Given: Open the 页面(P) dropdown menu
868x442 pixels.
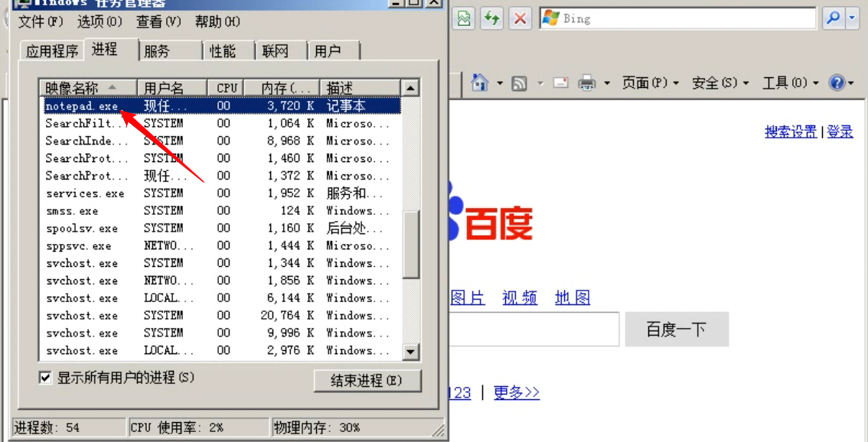Looking at the screenshot, I should (x=650, y=83).
